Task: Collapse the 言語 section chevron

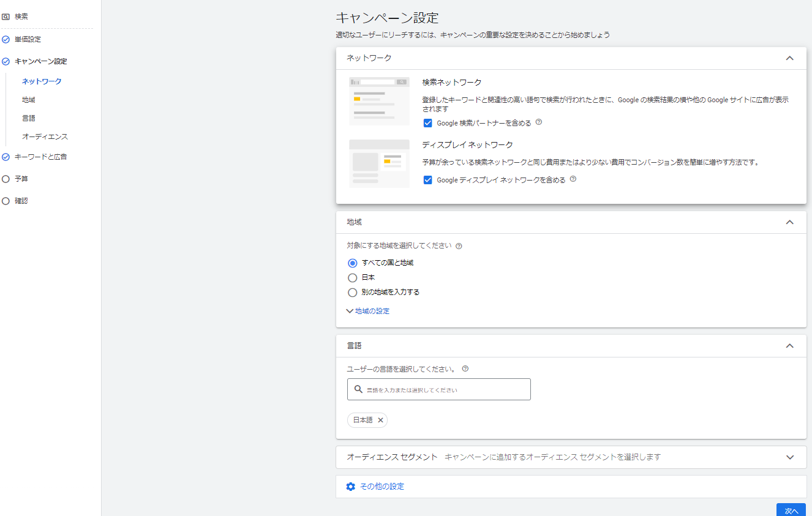Action: (789, 346)
